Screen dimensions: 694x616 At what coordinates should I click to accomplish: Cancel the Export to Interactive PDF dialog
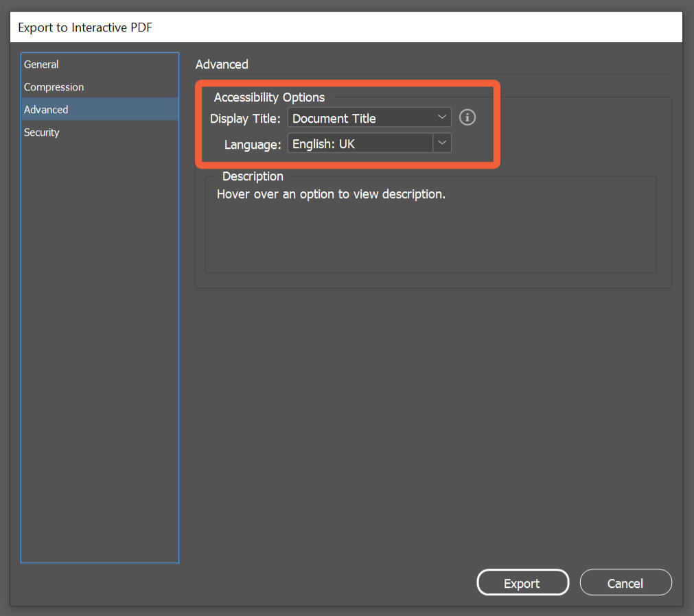625,582
